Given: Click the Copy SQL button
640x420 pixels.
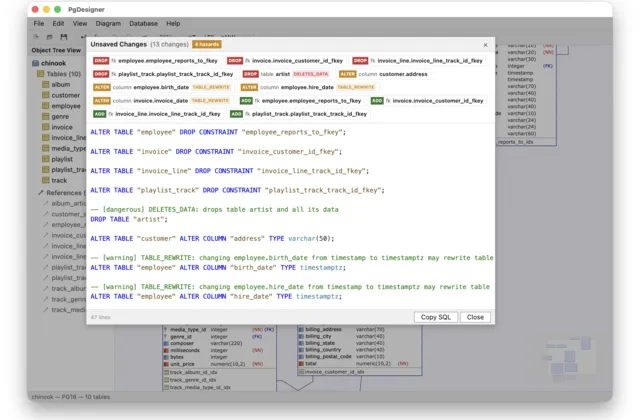Looking at the screenshot, I should click(436, 317).
